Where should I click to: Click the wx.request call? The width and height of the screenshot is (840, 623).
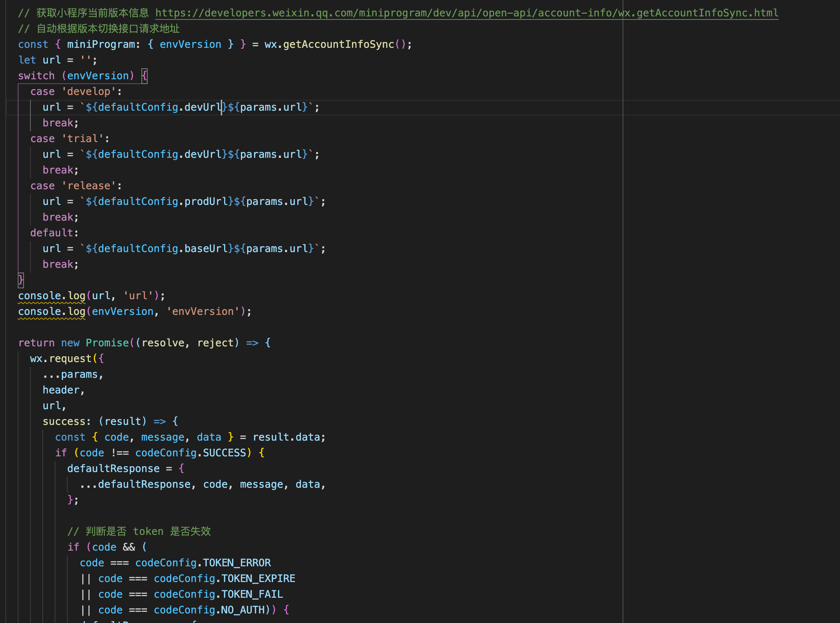tap(70, 359)
